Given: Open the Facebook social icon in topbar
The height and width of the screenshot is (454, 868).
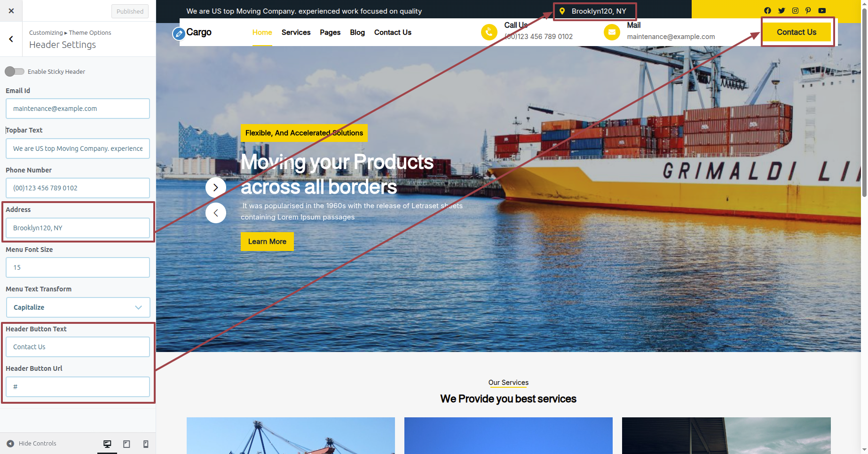Looking at the screenshot, I should tap(767, 10).
